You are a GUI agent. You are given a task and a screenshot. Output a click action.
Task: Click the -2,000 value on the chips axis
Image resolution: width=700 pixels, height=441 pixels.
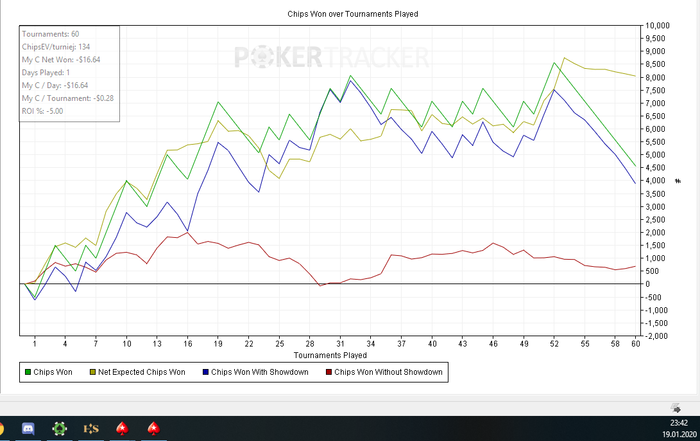[x=657, y=336]
